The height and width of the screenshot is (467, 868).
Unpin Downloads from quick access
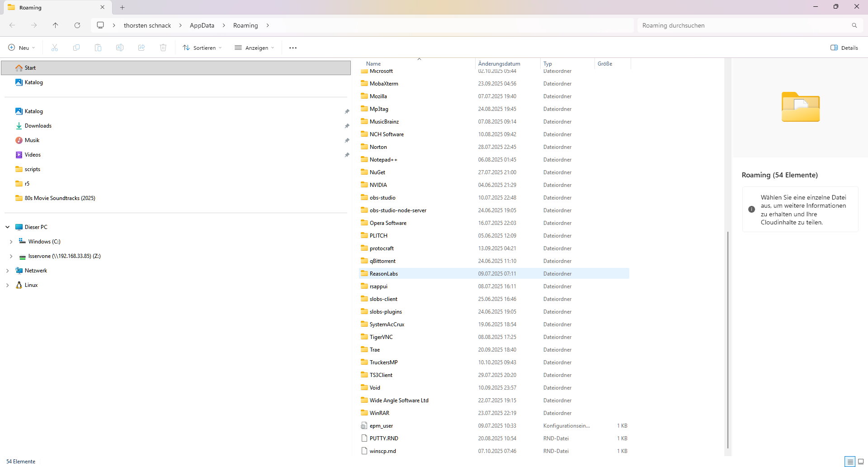coord(347,126)
